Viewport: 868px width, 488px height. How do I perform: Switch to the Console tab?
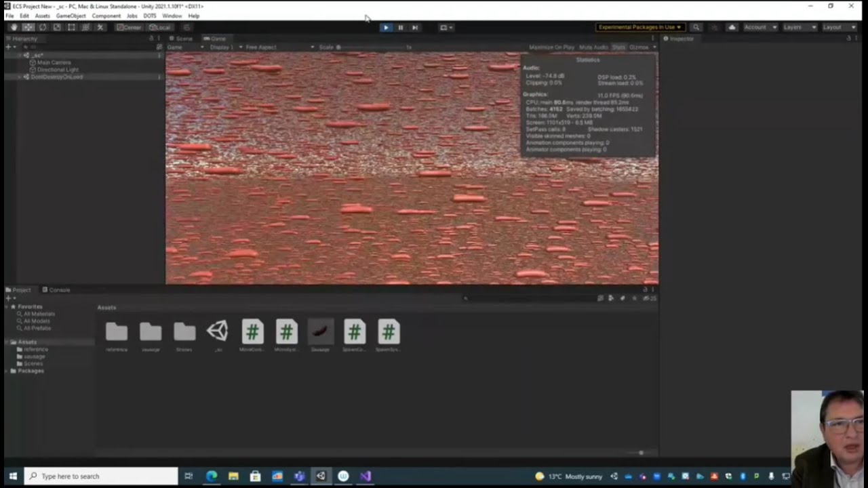(x=56, y=290)
